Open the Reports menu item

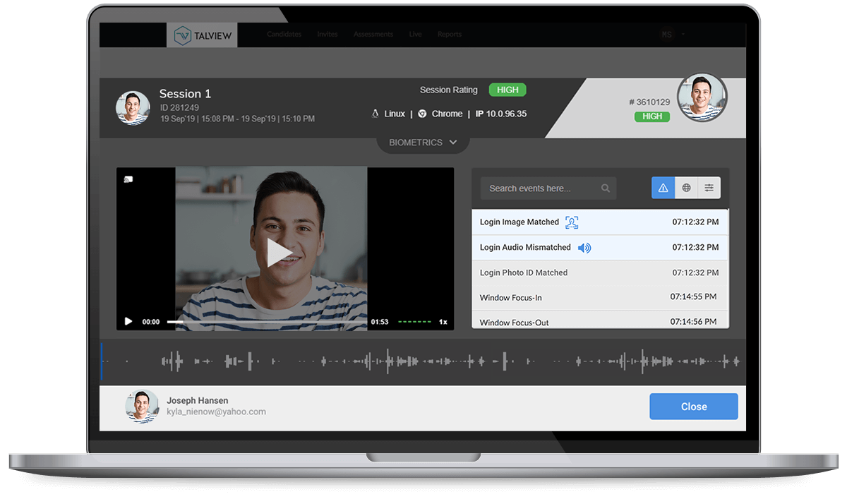click(x=449, y=34)
